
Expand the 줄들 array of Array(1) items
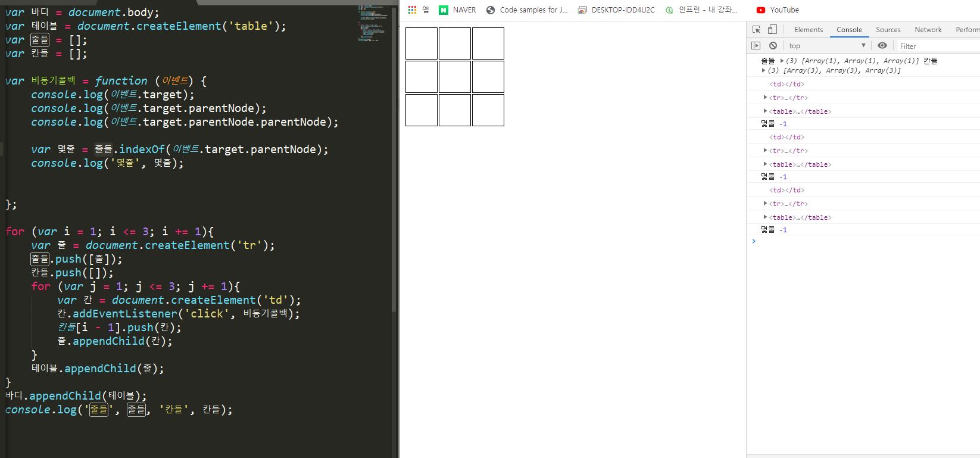[x=782, y=61]
